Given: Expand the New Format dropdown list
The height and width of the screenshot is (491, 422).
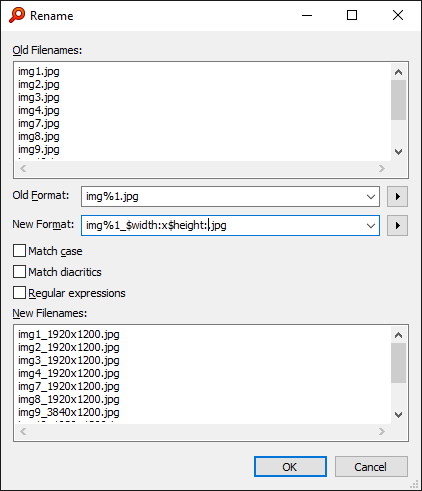Looking at the screenshot, I should click(371, 226).
